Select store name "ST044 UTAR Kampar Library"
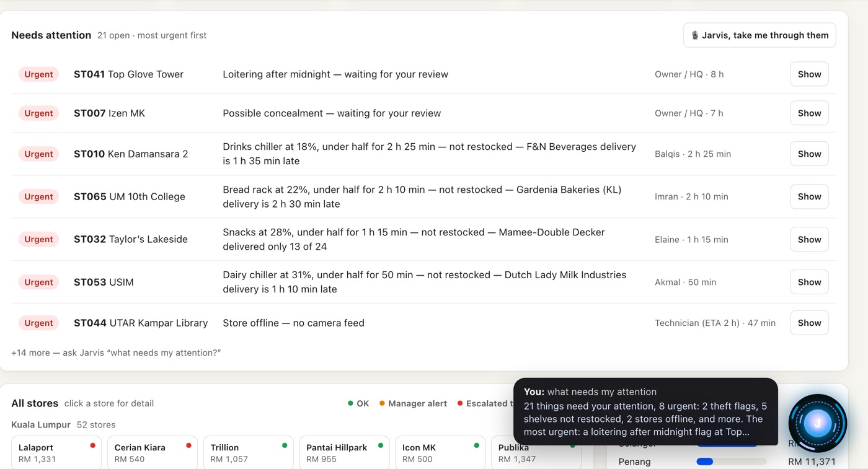868x469 pixels. click(141, 323)
